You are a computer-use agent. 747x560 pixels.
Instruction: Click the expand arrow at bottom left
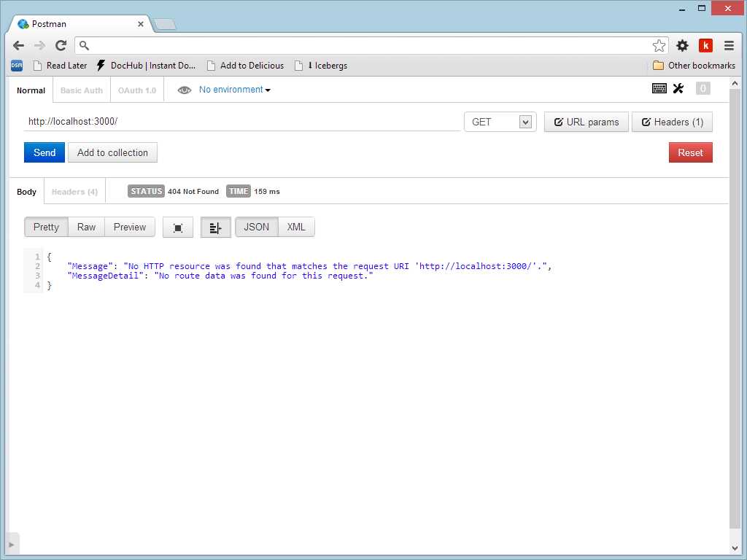[12, 545]
